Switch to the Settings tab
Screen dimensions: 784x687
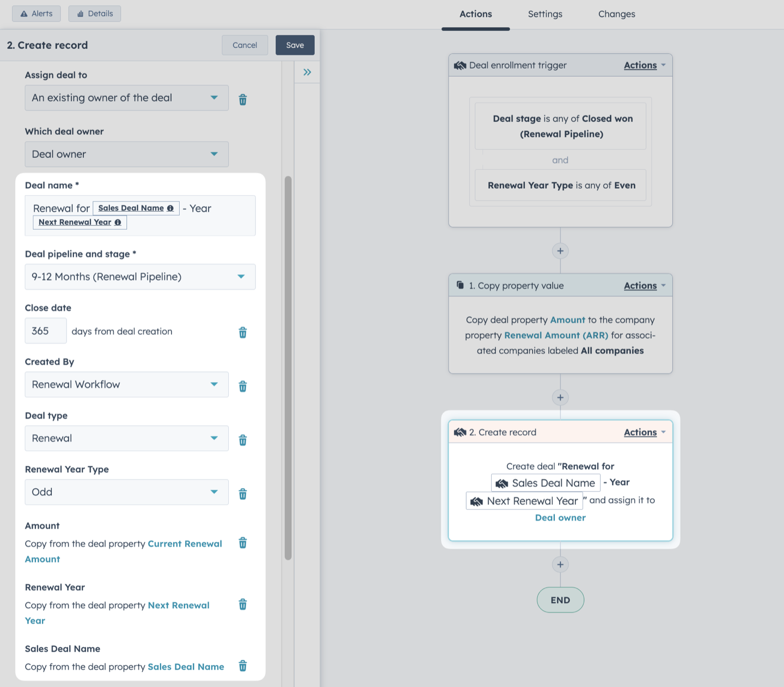click(545, 14)
